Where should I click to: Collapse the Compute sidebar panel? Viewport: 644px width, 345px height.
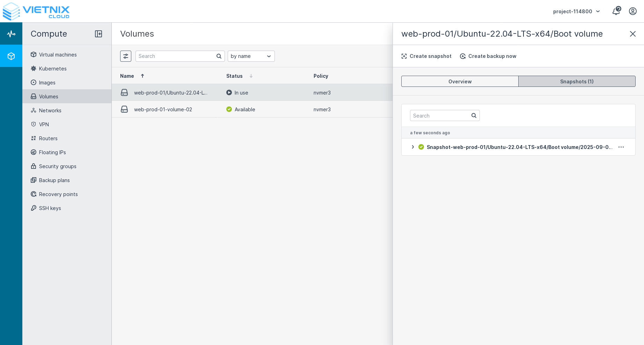coord(98,34)
